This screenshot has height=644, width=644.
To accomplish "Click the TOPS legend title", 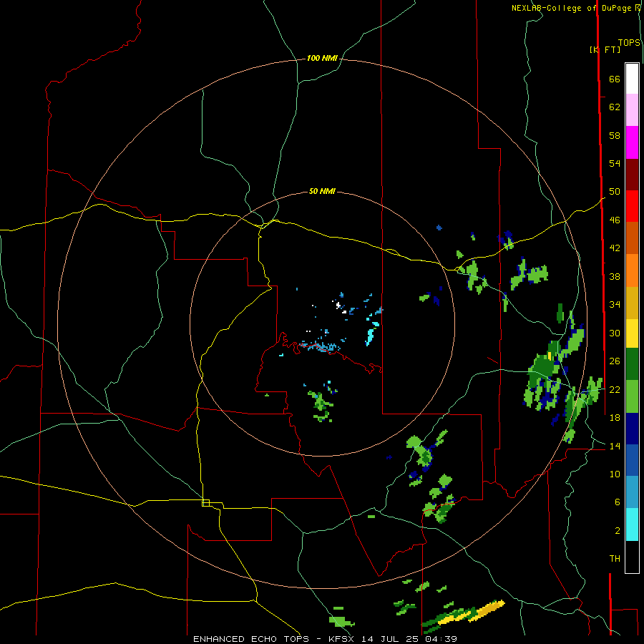I will pyautogui.click(x=629, y=43).
